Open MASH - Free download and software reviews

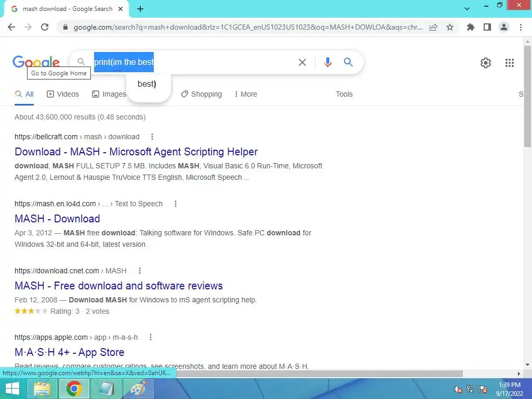tap(119, 286)
